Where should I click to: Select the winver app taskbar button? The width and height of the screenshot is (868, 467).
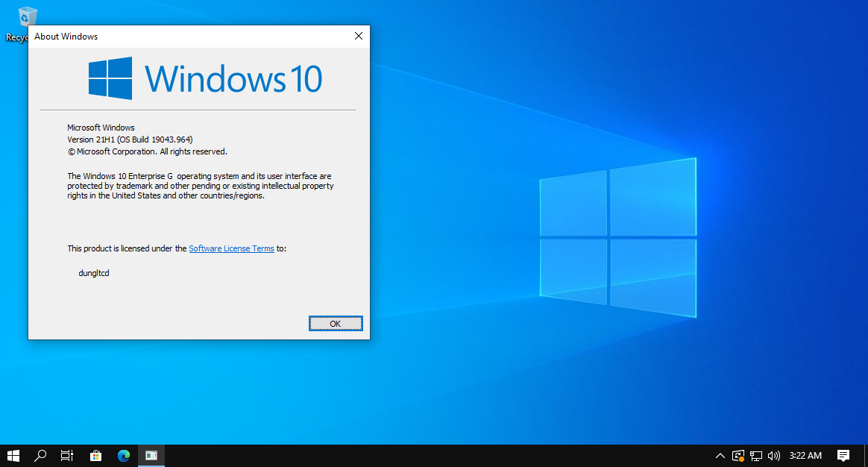point(151,455)
